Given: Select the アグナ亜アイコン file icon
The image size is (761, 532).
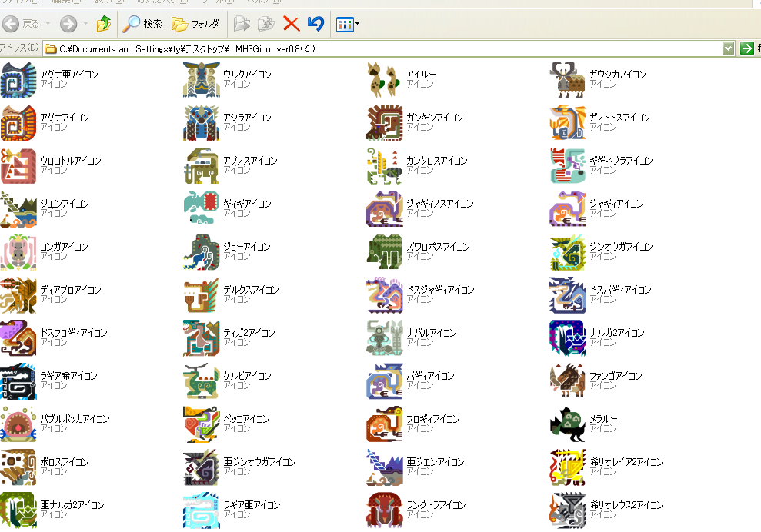Looking at the screenshot, I should [x=18, y=80].
